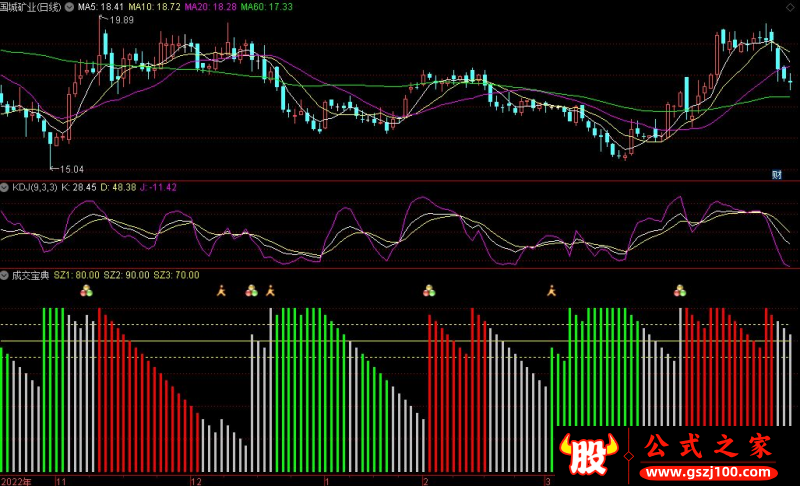
Task: Click the second three-ball signal icon in 成交宝典
Action: pyautogui.click(x=252, y=291)
